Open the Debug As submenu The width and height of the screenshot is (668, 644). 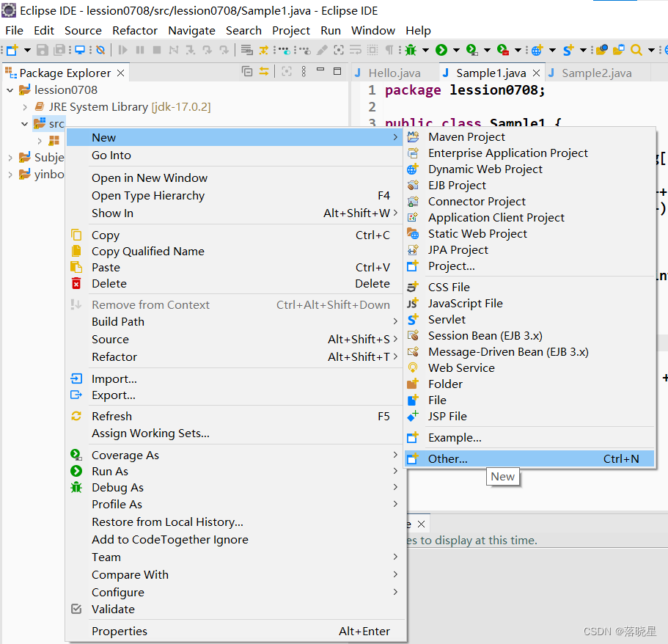(235, 487)
